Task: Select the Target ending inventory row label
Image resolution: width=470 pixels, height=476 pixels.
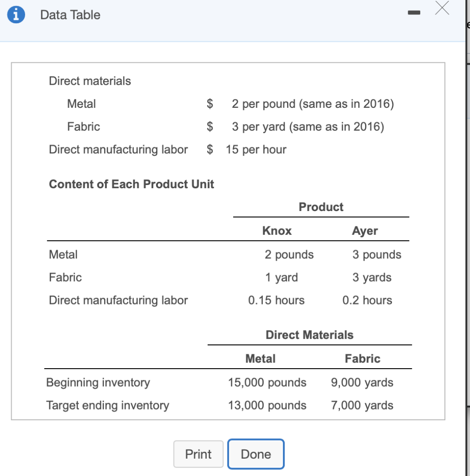Action: pyautogui.click(x=107, y=405)
